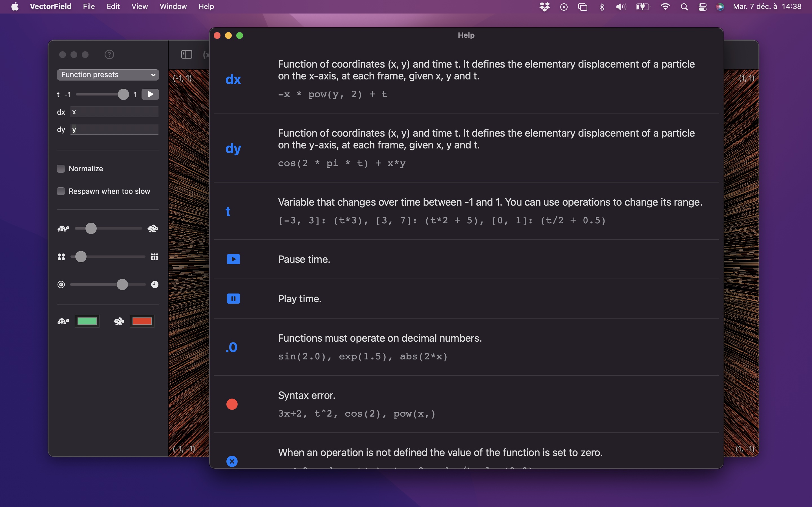Click the many particles grid icon
Viewport: 812px width, 507px height.
click(154, 257)
